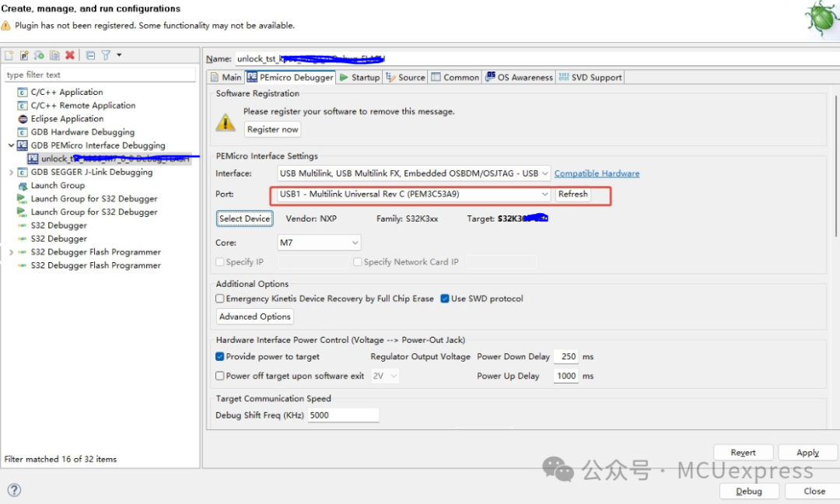Select the Eclipse Application entry
The height and width of the screenshot is (504, 840).
[x=67, y=119]
